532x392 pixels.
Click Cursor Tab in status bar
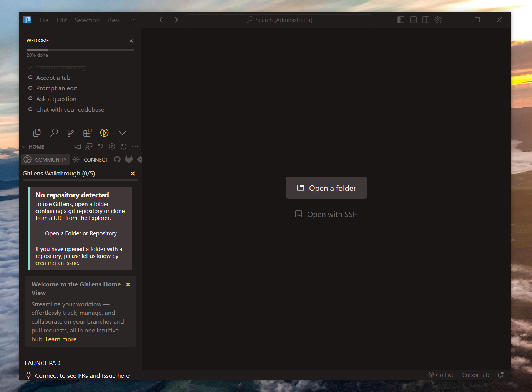tap(476, 375)
